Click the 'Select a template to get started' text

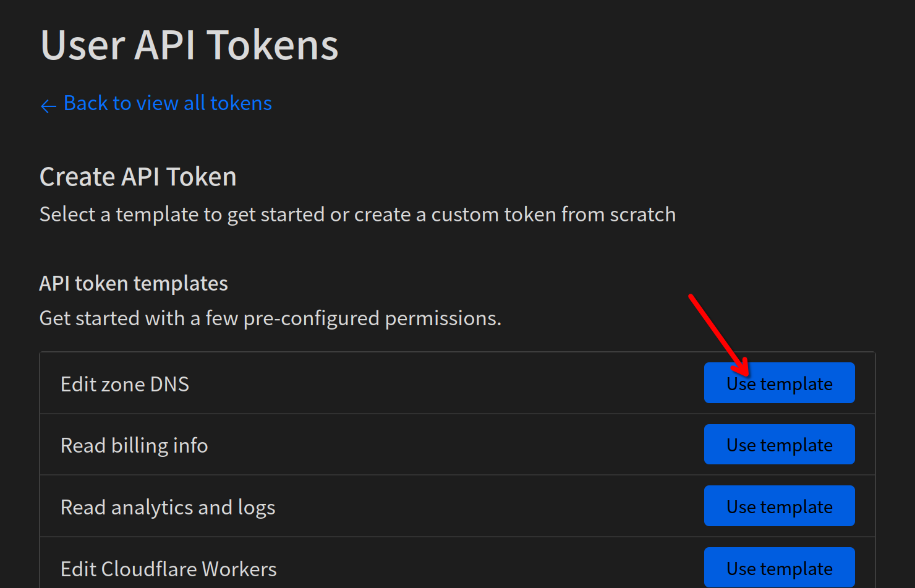pyautogui.click(x=357, y=215)
